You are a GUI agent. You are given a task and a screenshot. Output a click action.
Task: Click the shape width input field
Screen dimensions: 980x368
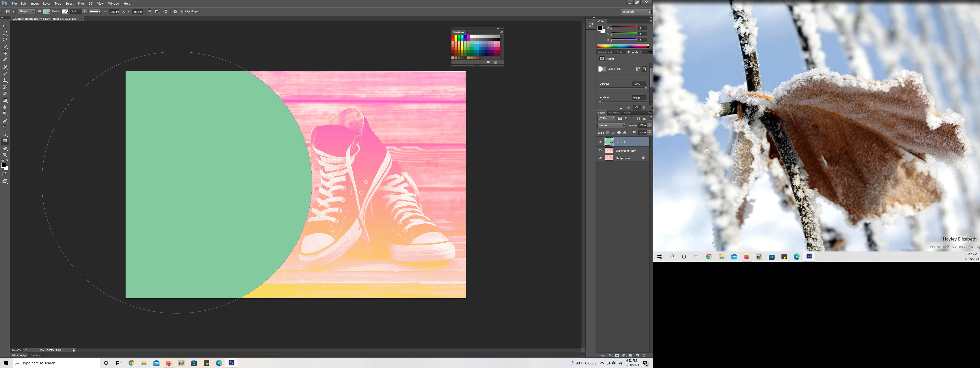114,11
